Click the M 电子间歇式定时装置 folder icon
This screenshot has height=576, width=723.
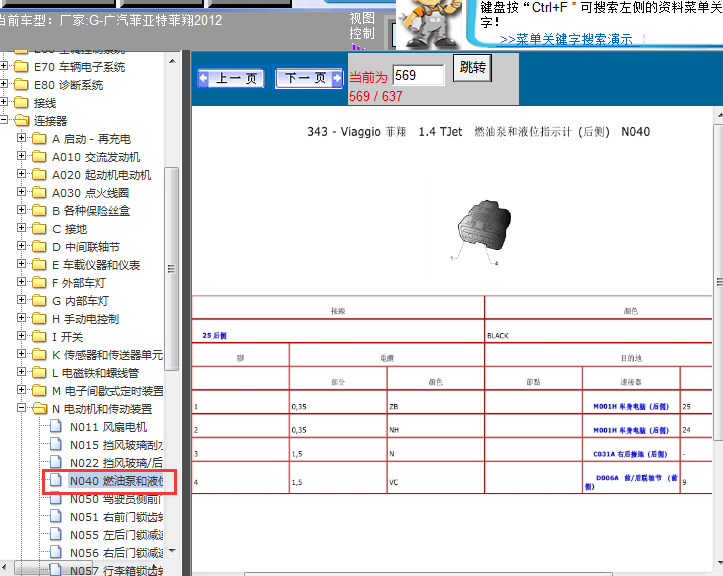point(39,390)
